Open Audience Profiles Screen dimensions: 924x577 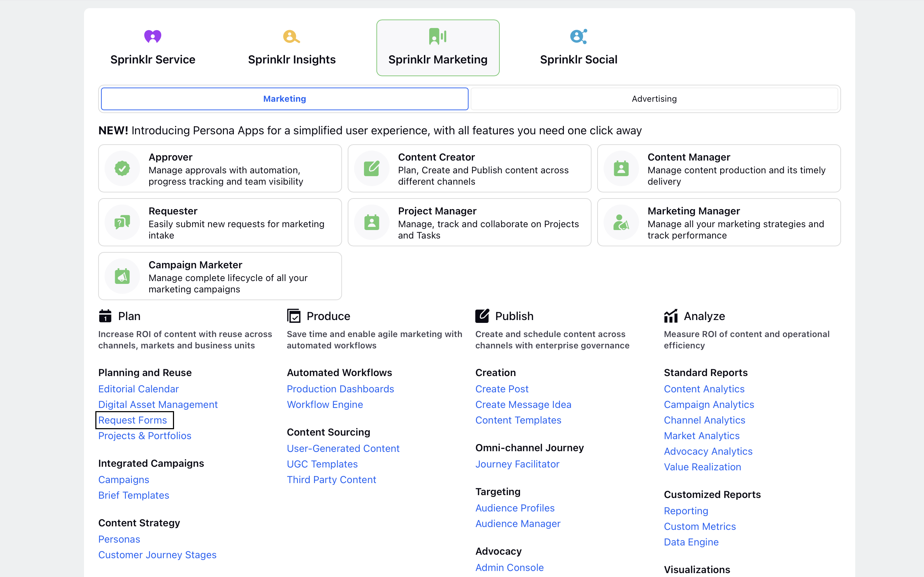click(x=515, y=508)
